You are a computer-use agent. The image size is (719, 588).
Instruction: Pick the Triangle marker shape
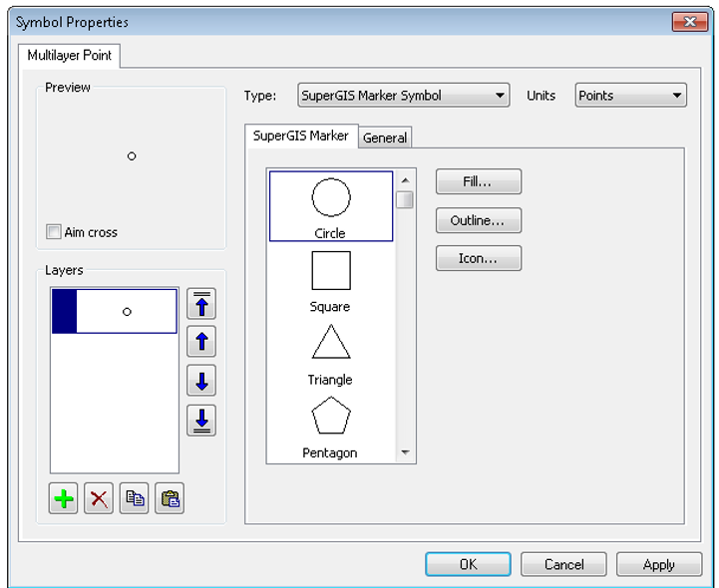tap(330, 352)
